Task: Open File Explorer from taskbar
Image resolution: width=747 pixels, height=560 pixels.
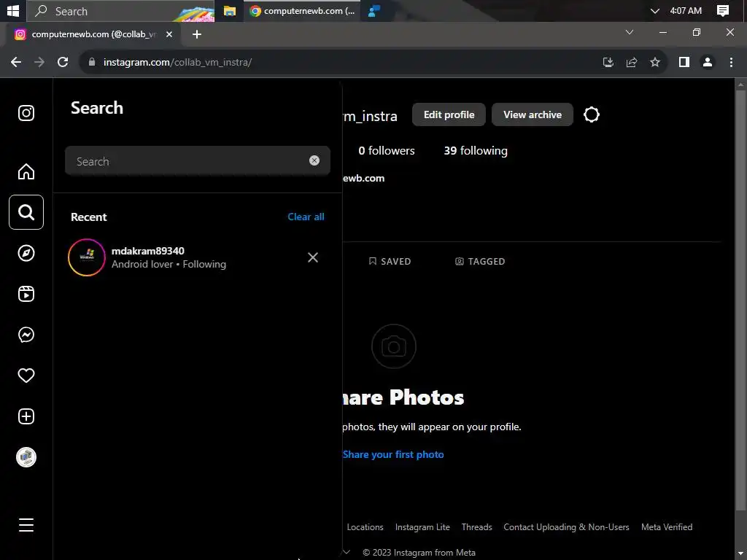Action: coord(230,11)
